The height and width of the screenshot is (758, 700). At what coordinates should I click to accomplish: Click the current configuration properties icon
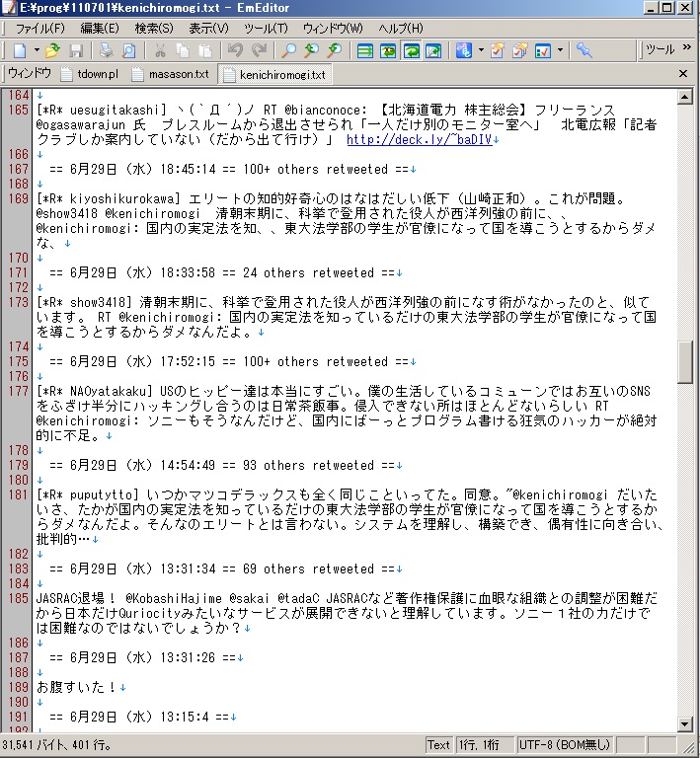click(497, 50)
